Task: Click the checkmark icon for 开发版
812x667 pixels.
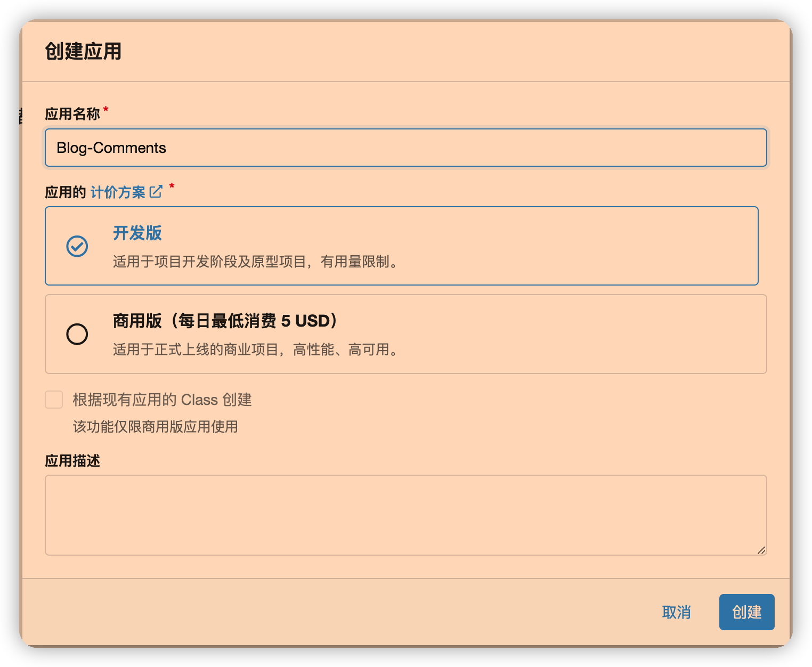Action: point(77,246)
